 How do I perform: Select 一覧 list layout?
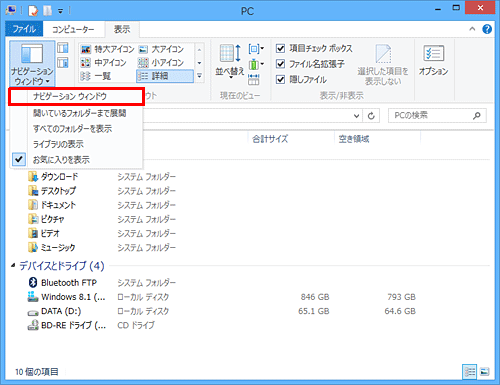pos(96,76)
